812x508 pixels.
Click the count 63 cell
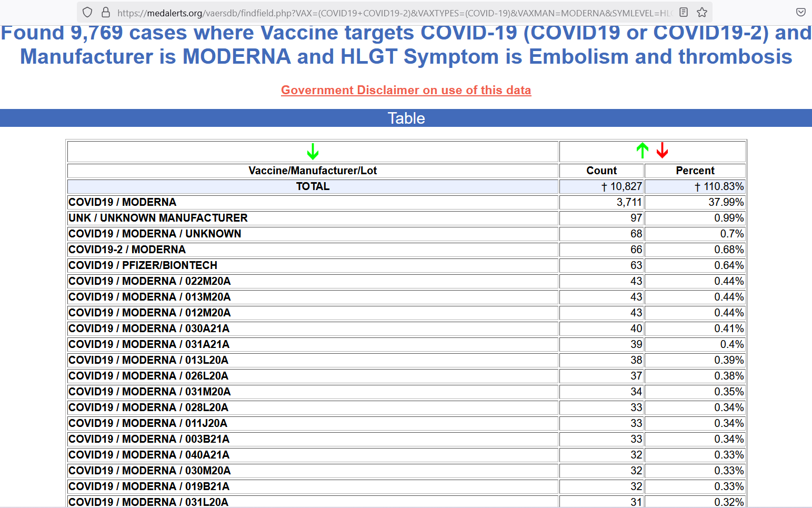click(x=602, y=265)
